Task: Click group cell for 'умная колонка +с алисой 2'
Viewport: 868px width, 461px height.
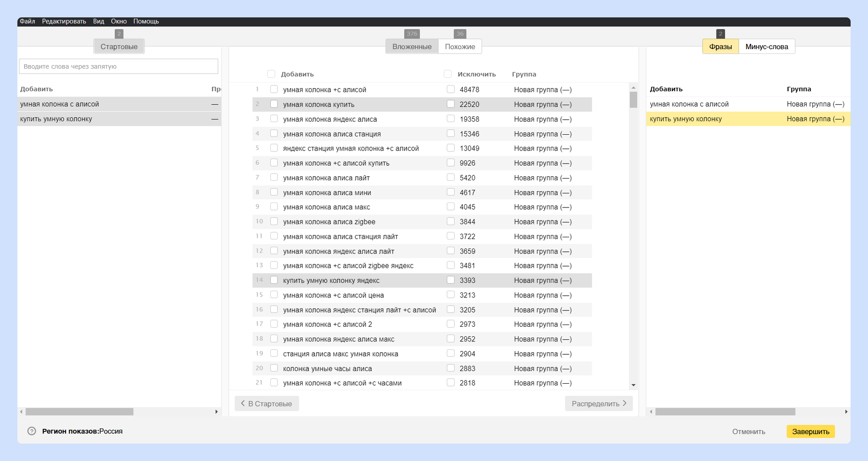Action: coord(542,324)
